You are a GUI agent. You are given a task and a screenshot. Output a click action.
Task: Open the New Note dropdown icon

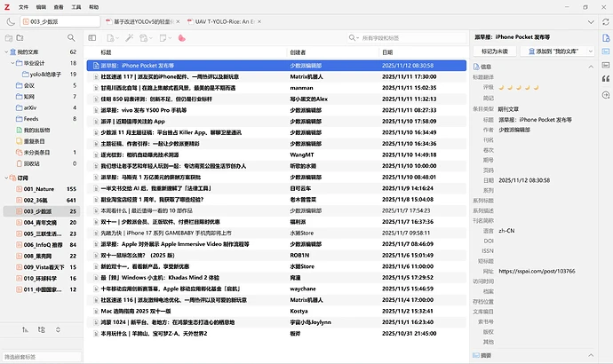(x=165, y=38)
